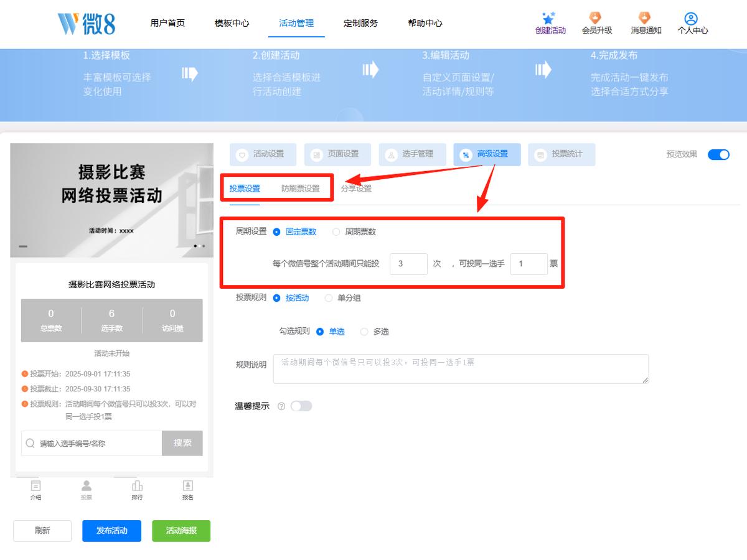This screenshot has height=560, width=747.
Task: Open 会员升级 badge icon
Action: (x=596, y=17)
